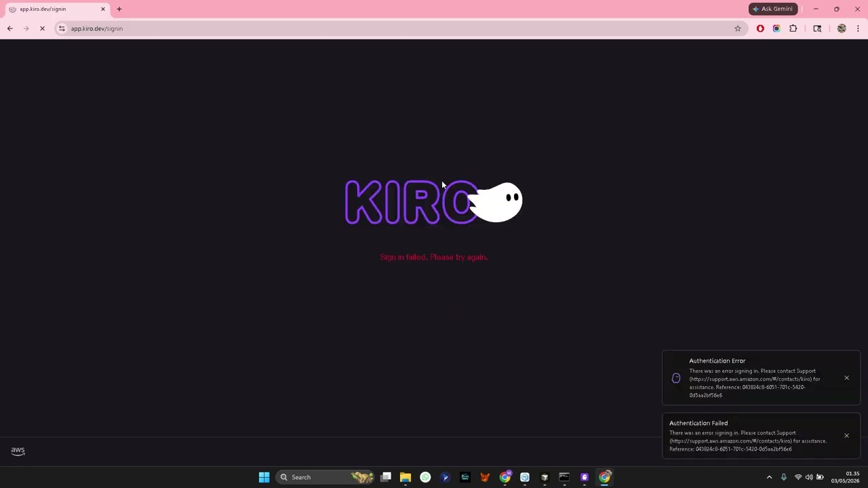The height and width of the screenshot is (488, 868).
Task: Open the Extensions puzzle menu
Action: point(793,28)
